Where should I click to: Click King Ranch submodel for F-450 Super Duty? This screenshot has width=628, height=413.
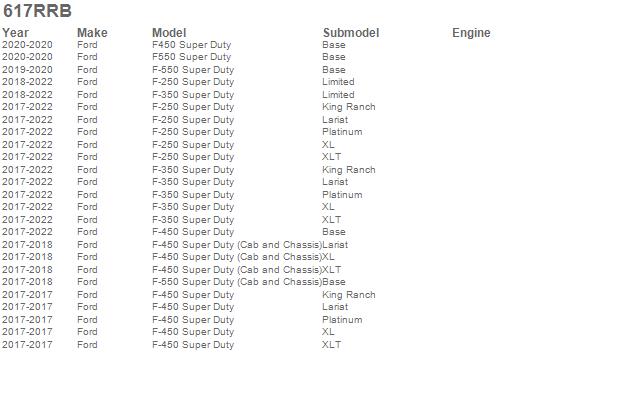coord(348,295)
